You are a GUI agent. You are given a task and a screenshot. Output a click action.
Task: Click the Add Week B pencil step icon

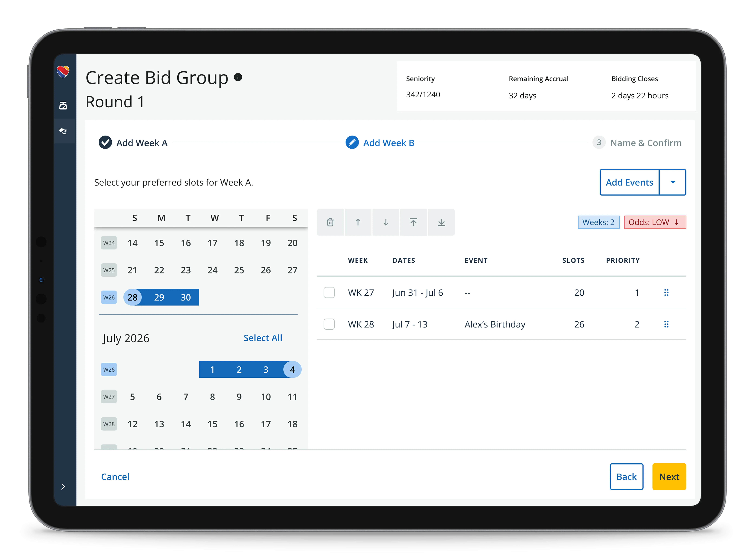click(x=352, y=142)
